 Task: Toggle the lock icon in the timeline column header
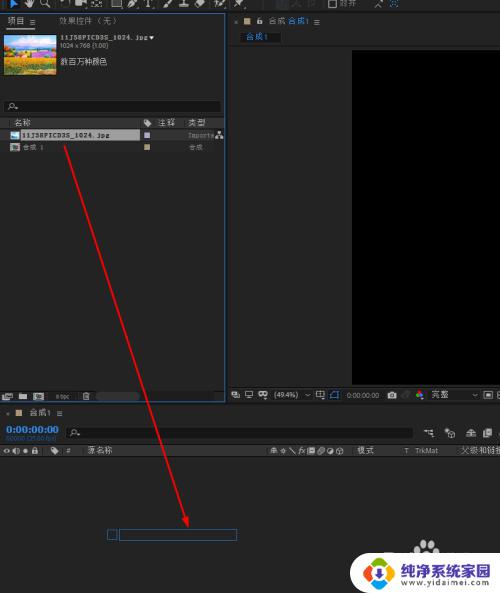tap(35, 450)
